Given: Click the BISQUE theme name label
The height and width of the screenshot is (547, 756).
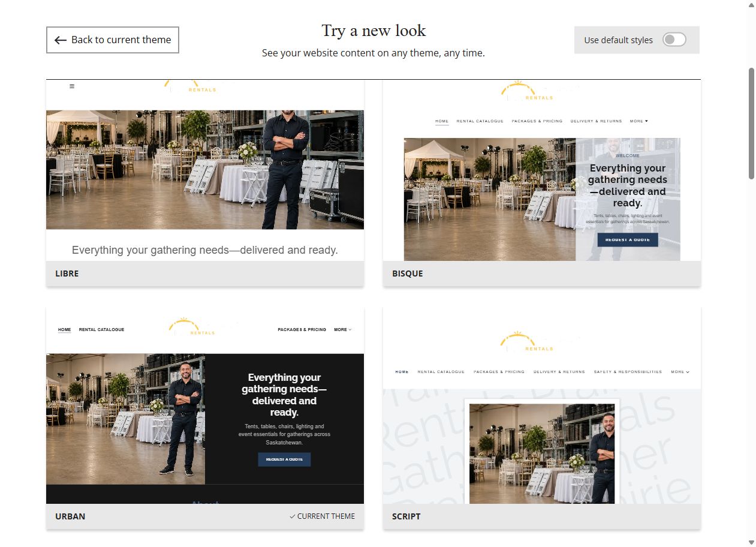Looking at the screenshot, I should (x=408, y=273).
